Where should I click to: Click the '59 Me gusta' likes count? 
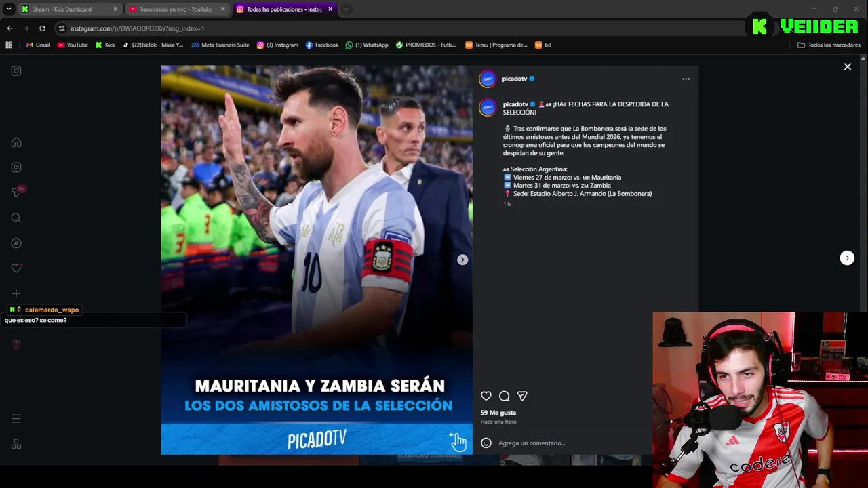coord(498,413)
